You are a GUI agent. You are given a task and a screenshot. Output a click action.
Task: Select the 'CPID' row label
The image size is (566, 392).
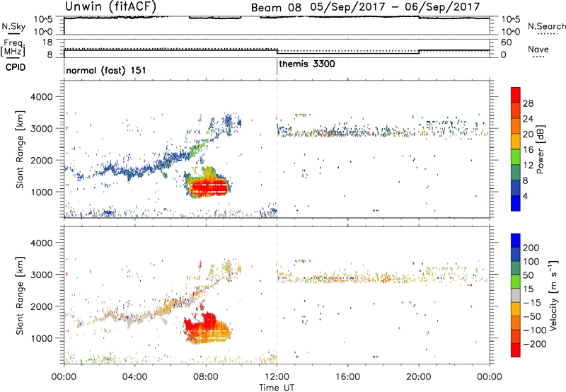[16, 67]
